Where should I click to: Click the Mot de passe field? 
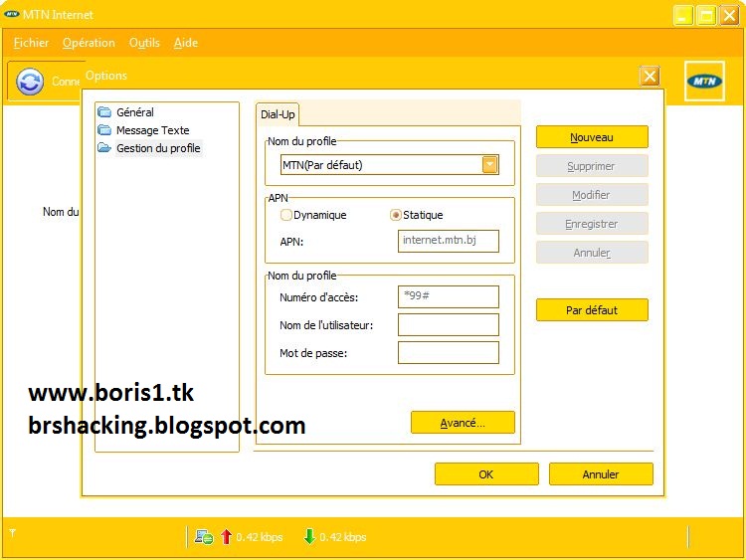pos(449,352)
